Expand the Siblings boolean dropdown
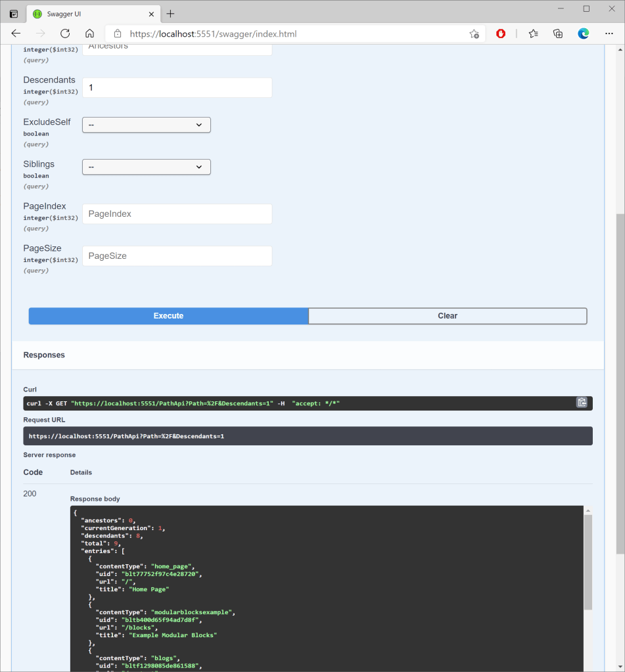 tap(146, 167)
